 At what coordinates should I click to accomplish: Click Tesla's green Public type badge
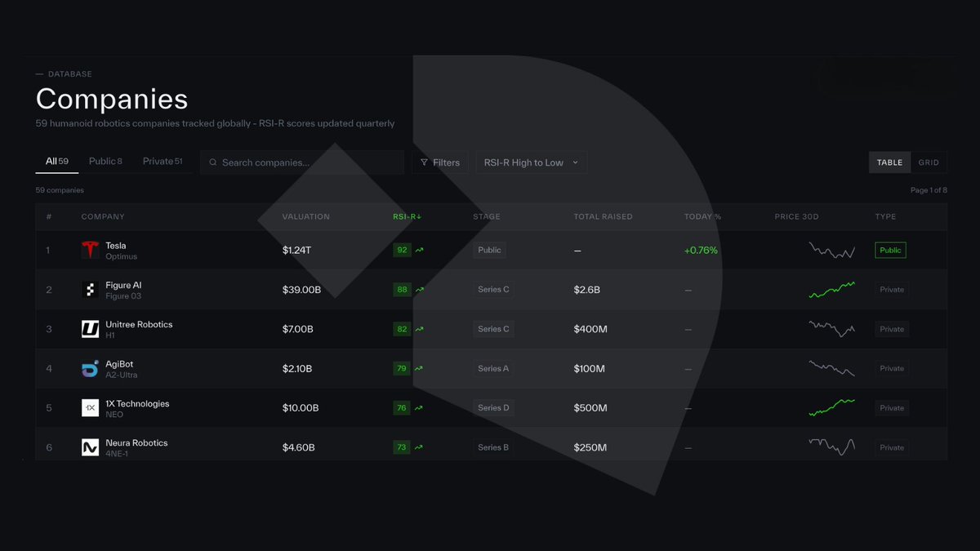click(x=890, y=251)
